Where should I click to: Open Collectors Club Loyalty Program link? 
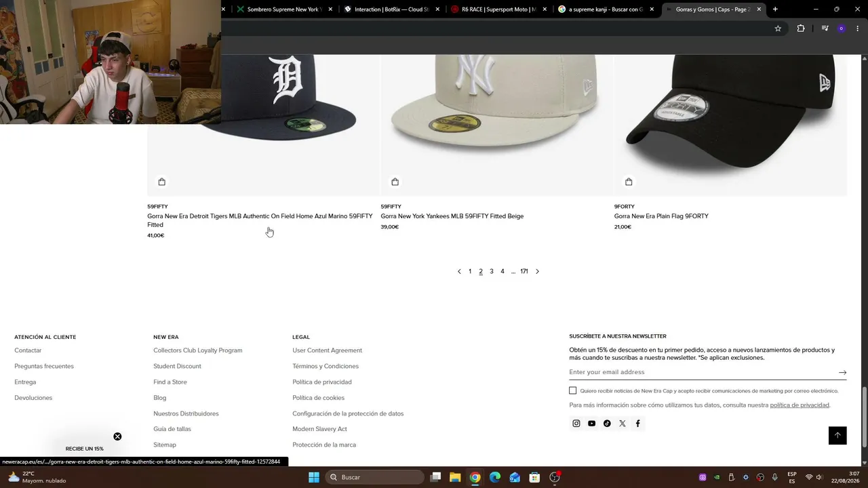click(x=198, y=350)
